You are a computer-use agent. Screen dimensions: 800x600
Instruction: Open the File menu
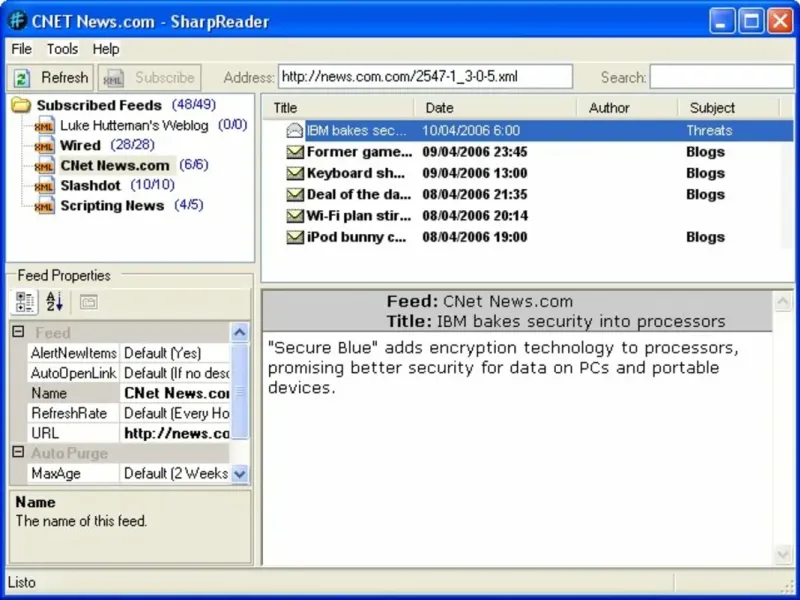coord(21,49)
